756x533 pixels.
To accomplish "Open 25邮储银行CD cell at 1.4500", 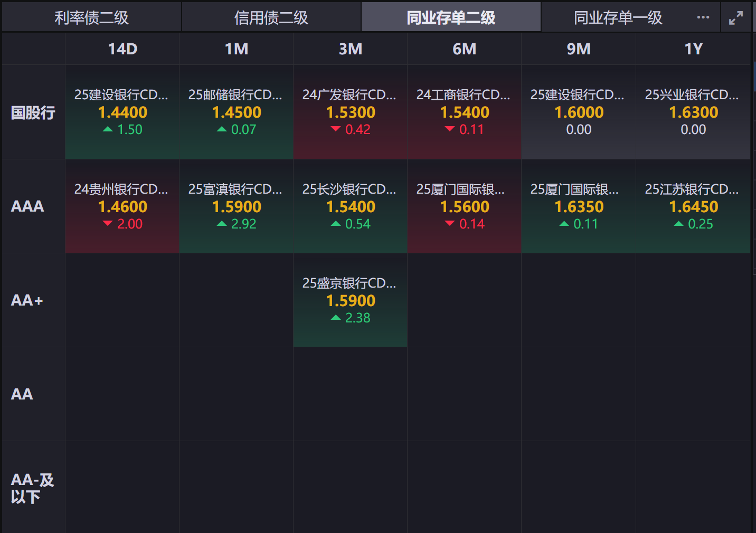I will (x=237, y=112).
